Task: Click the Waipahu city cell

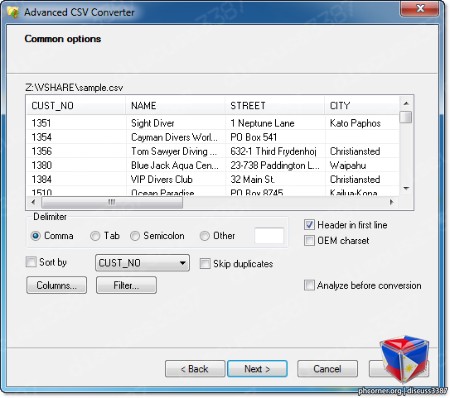Action: pos(362,165)
